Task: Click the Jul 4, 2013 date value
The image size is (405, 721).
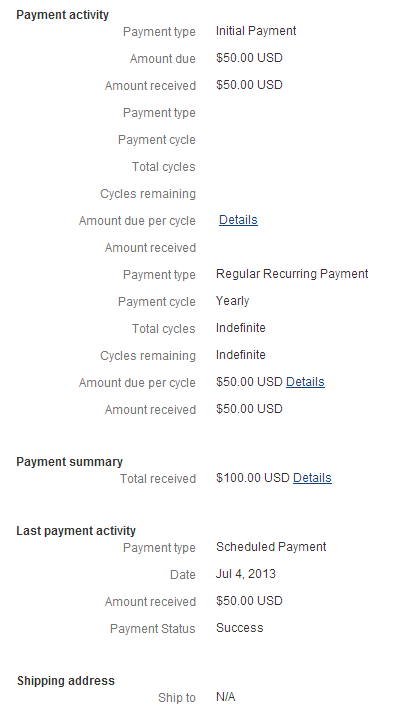Action: pyautogui.click(x=246, y=574)
